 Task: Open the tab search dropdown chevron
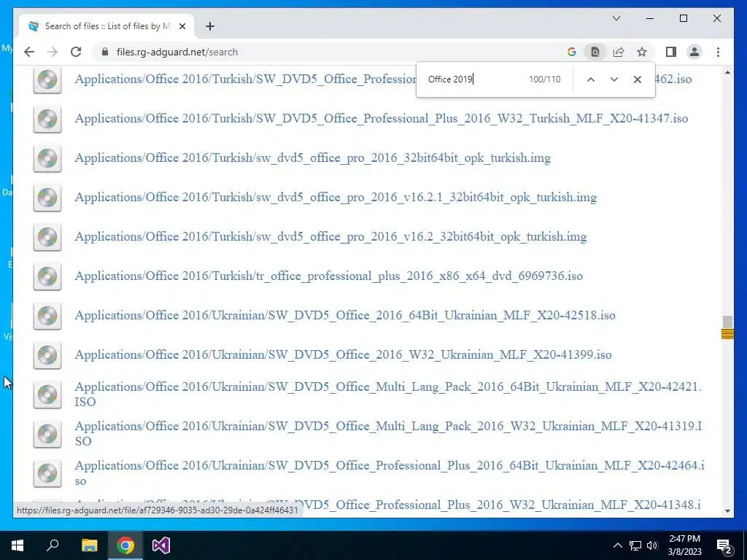coord(616,18)
